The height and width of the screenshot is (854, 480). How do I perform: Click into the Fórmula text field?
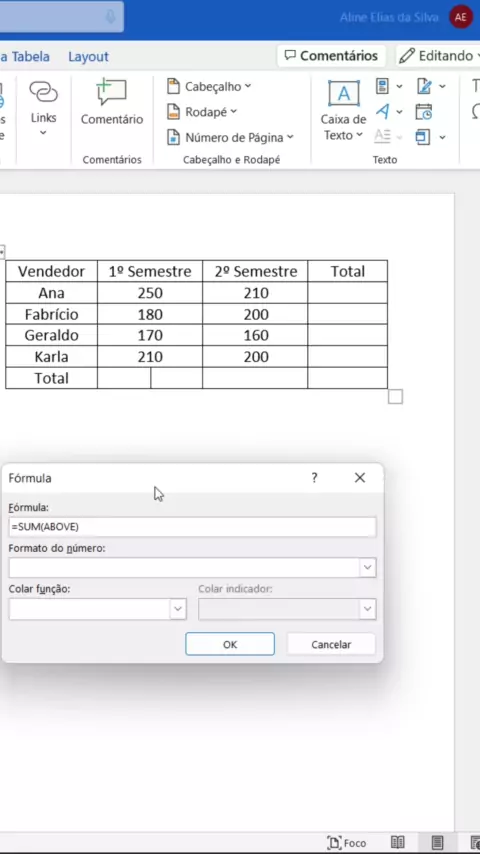click(192, 527)
